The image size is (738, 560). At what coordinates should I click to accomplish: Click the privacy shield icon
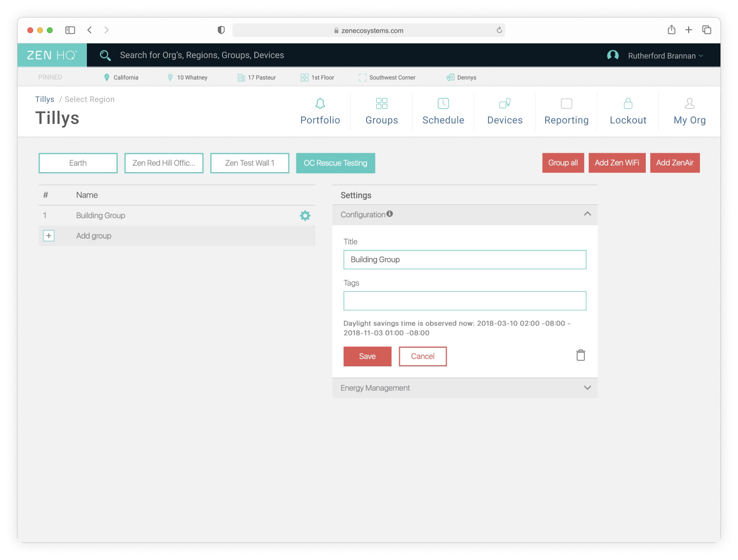click(x=221, y=30)
